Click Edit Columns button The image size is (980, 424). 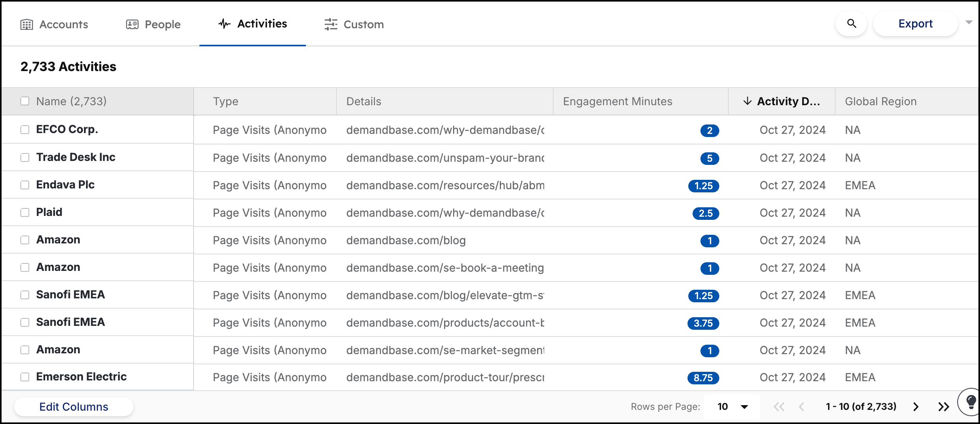74,407
